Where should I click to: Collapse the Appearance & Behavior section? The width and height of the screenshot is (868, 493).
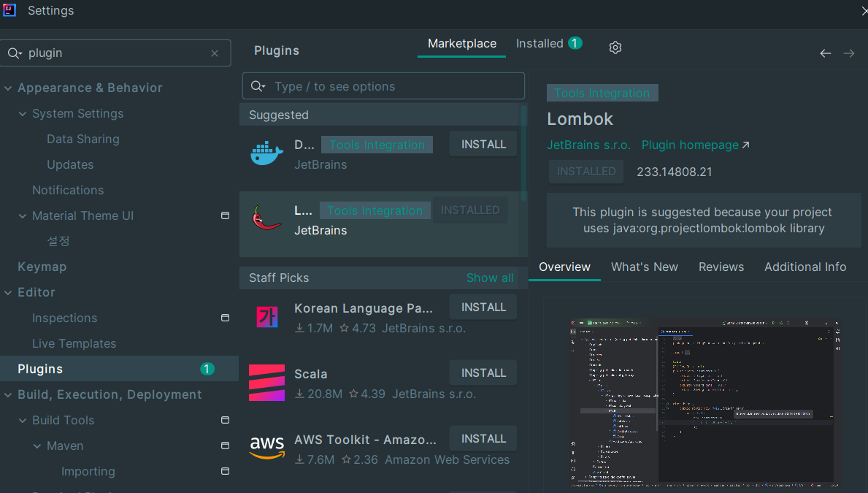point(8,88)
